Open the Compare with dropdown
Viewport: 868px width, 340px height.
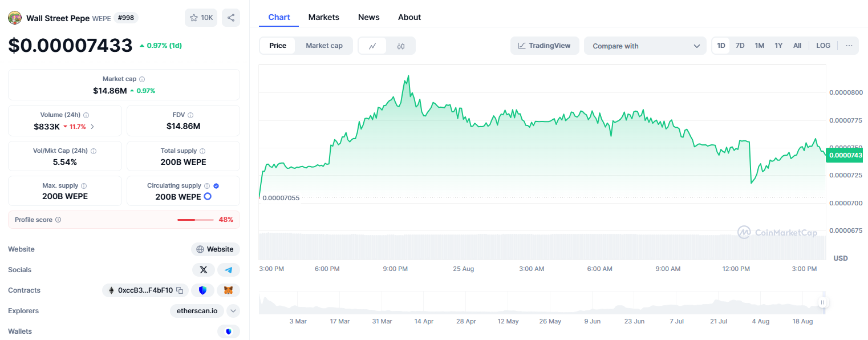645,46
